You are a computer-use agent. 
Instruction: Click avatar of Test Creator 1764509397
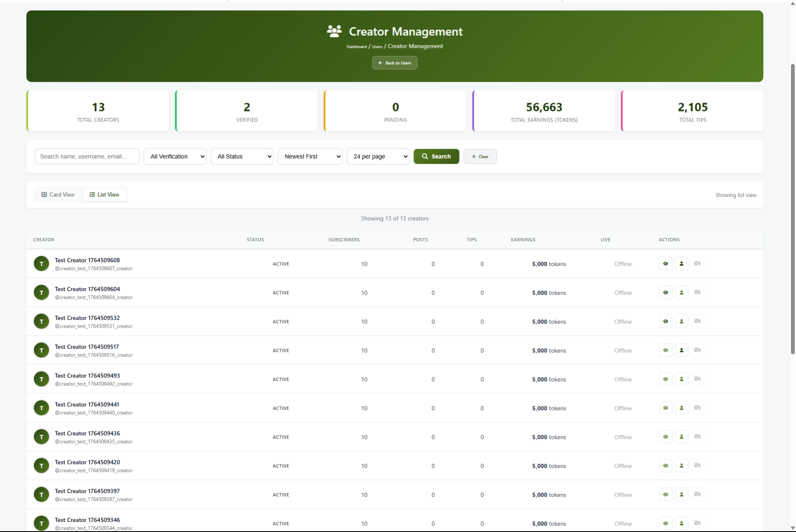pos(41,495)
